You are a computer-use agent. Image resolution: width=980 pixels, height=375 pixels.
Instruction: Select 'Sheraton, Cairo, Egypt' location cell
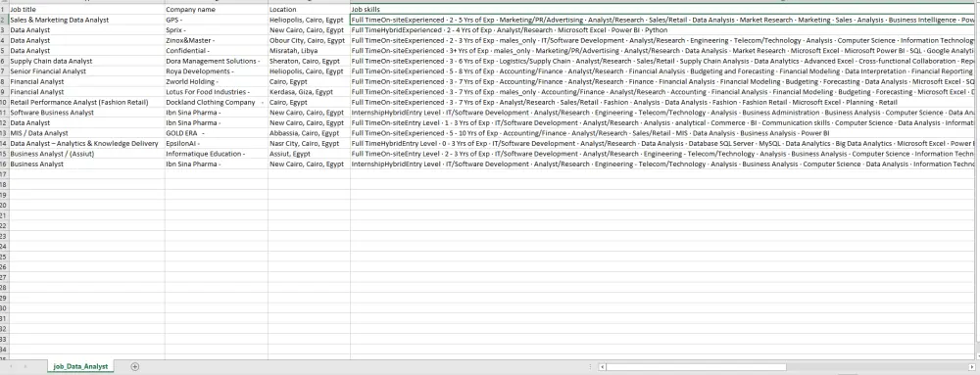click(x=309, y=61)
